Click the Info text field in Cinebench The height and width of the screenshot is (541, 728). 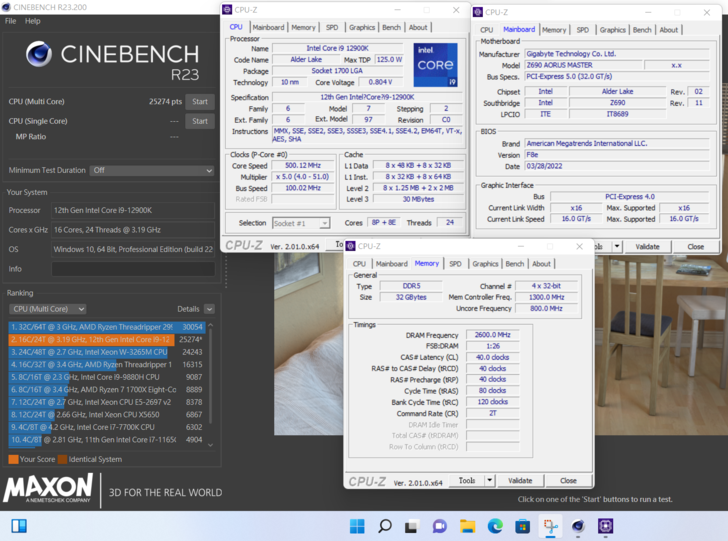click(x=132, y=269)
